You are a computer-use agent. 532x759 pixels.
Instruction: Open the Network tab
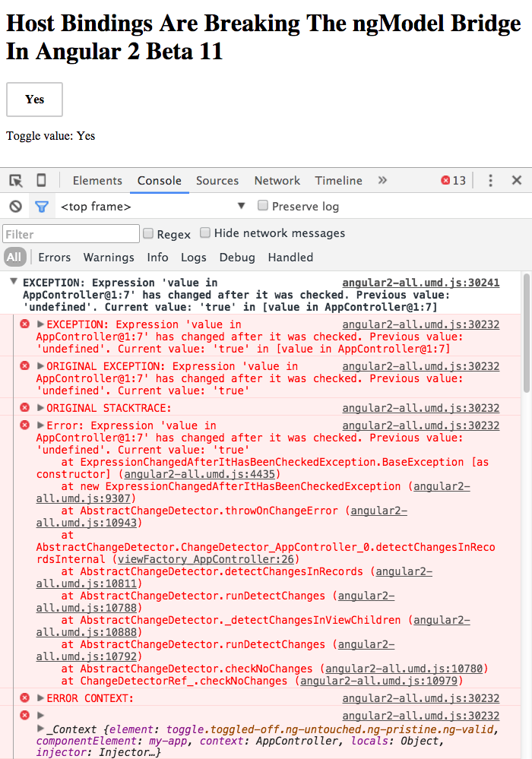[277, 181]
